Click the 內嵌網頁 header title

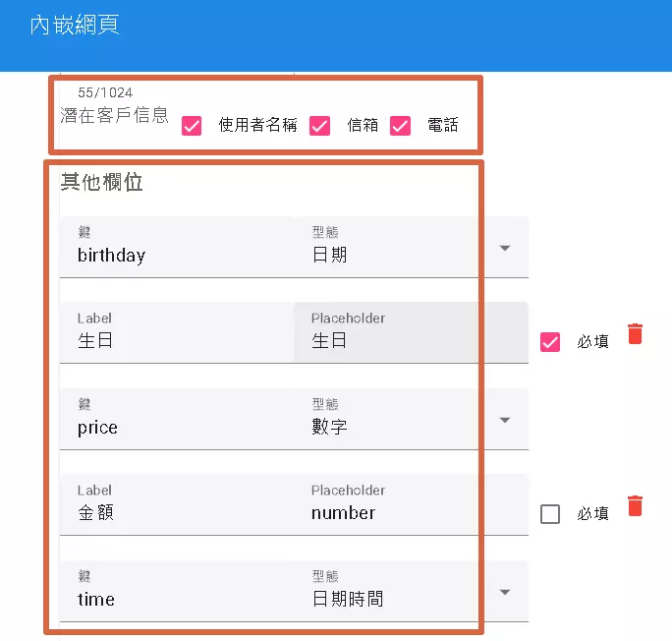pos(75,26)
